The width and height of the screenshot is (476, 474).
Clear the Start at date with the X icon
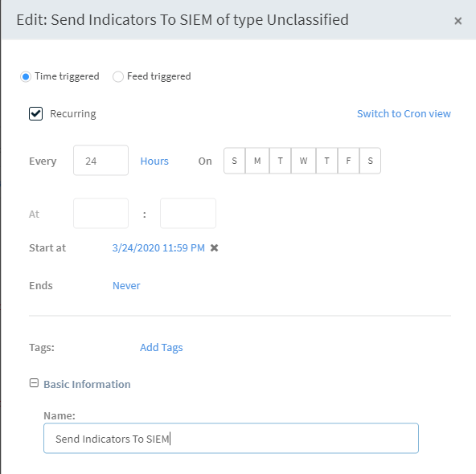pyautogui.click(x=215, y=247)
